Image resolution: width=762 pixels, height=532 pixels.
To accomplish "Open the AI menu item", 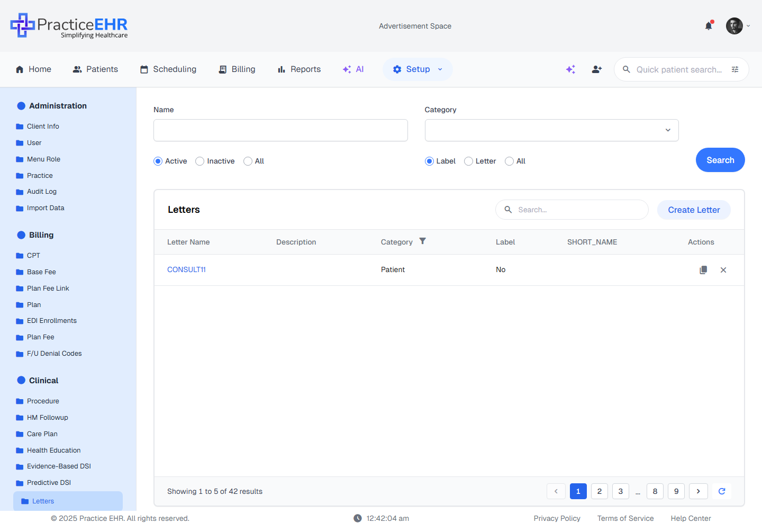I will 353,69.
